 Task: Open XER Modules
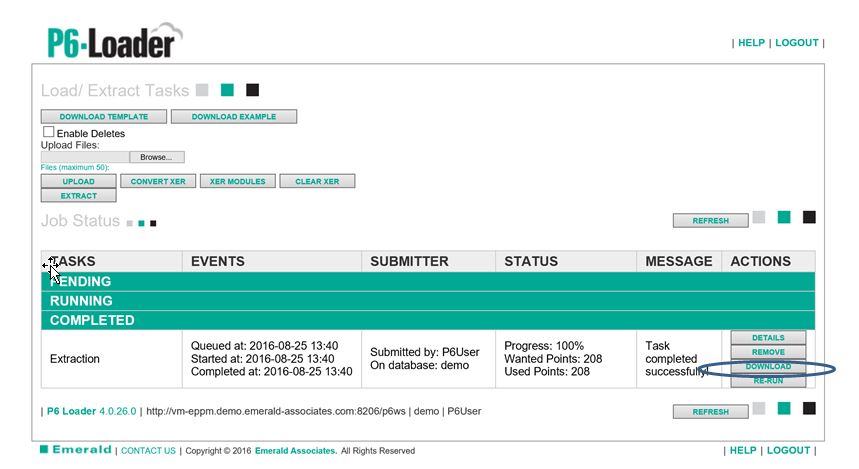[x=237, y=182]
